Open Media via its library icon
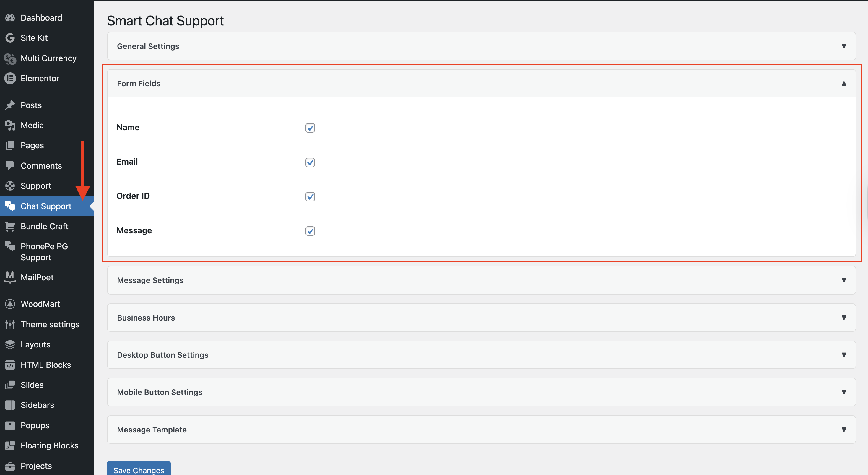Image resolution: width=868 pixels, height=475 pixels. [x=10, y=125]
